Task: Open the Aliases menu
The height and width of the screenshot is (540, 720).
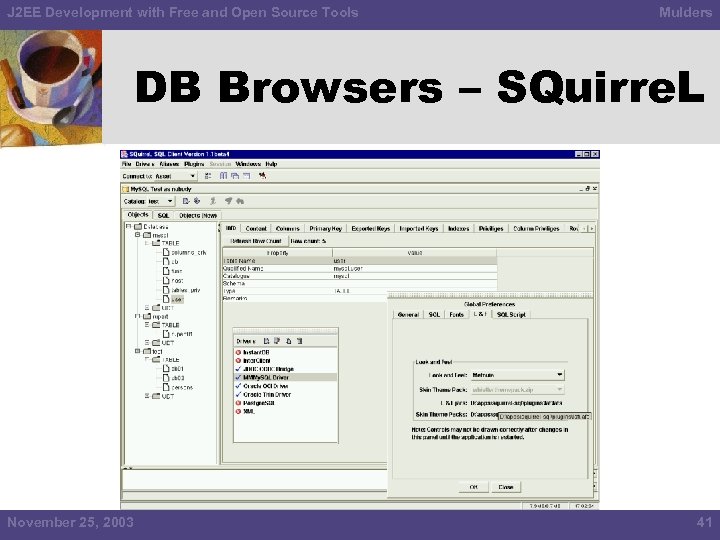Action: click(x=169, y=164)
